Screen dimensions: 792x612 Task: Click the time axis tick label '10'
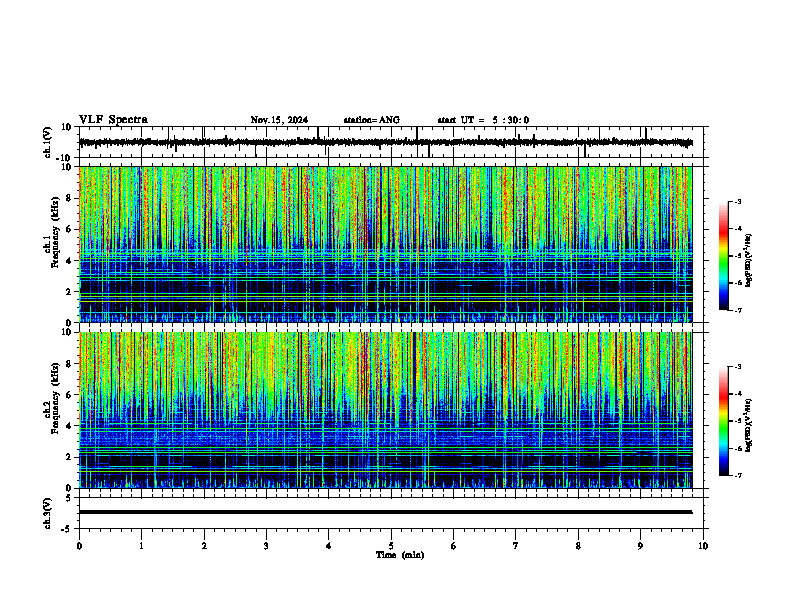[703, 546]
